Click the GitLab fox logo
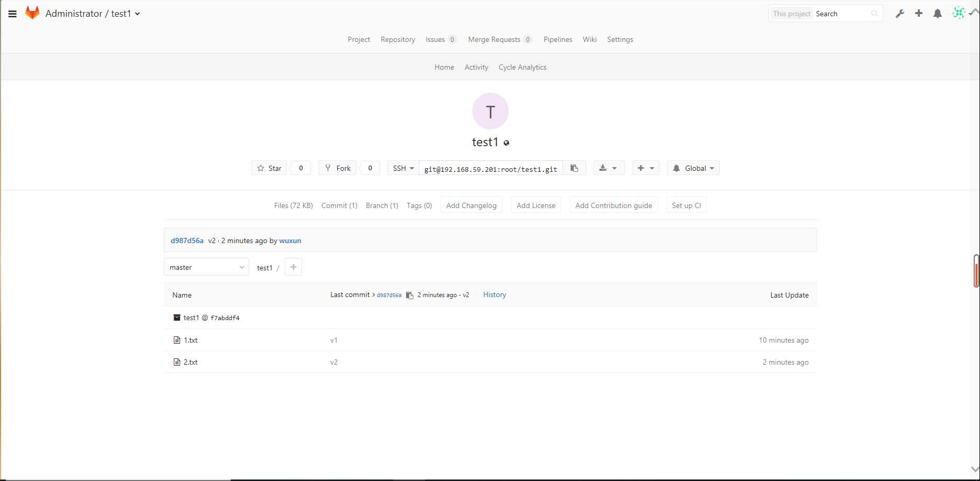 point(32,13)
